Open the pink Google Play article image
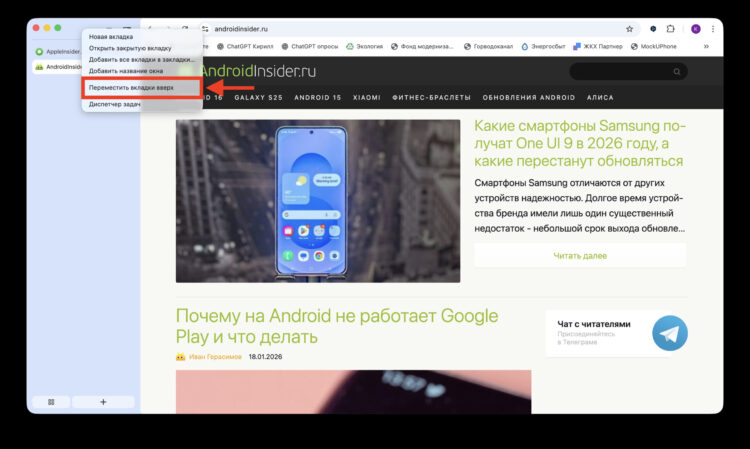The image size is (750, 449). 353,392
